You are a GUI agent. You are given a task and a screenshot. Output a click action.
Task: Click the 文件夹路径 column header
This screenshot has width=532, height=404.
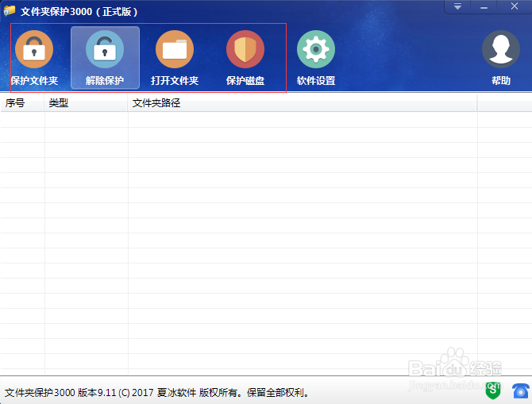coord(303,102)
